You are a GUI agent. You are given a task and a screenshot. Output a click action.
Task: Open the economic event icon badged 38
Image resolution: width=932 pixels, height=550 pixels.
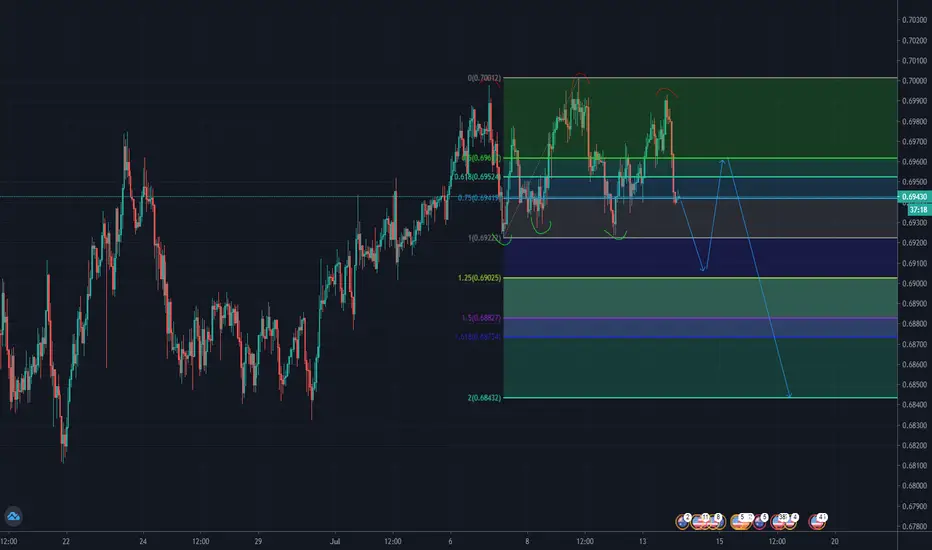778,522
